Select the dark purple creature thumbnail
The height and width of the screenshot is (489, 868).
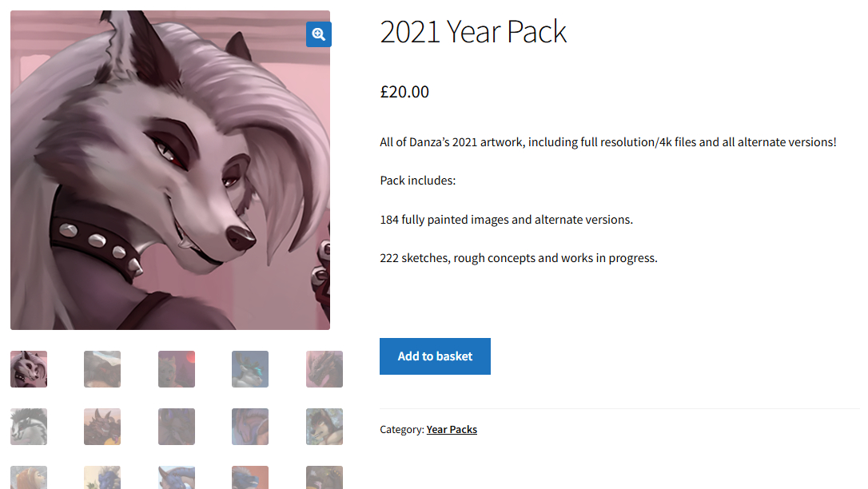177,427
